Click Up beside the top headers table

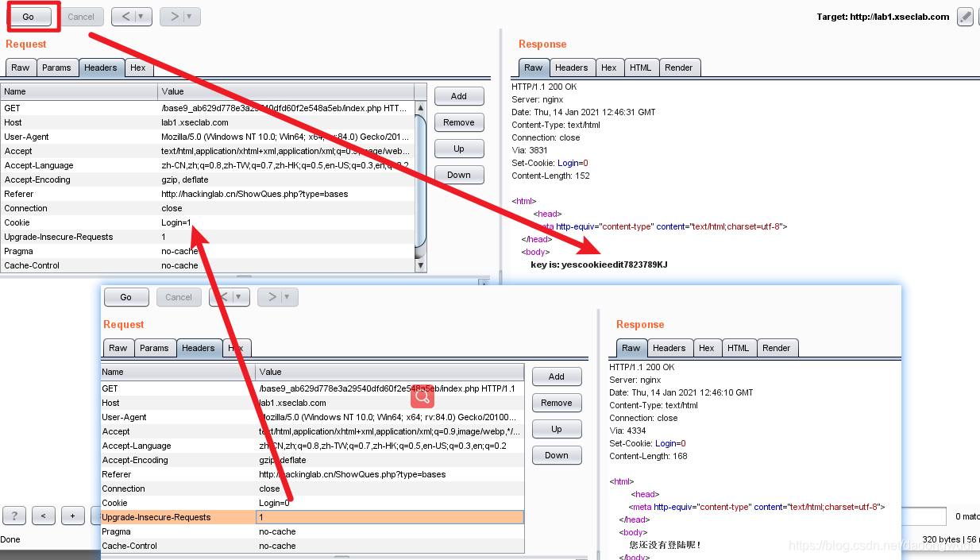coord(459,149)
